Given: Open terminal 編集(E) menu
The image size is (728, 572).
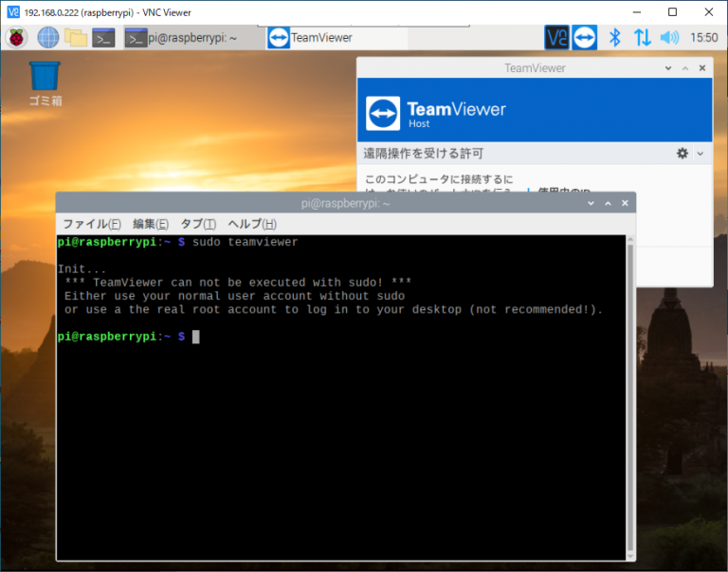Looking at the screenshot, I should pos(151,224).
